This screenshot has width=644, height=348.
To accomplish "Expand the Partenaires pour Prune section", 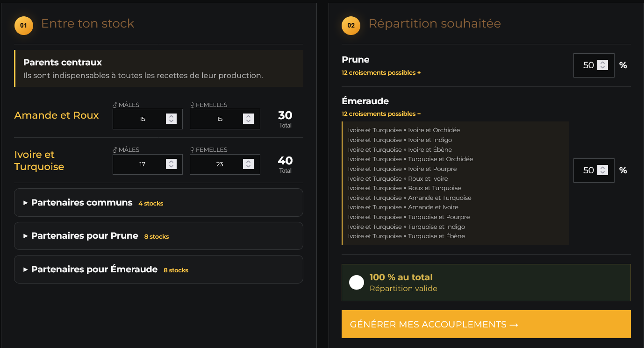I will (158, 236).
